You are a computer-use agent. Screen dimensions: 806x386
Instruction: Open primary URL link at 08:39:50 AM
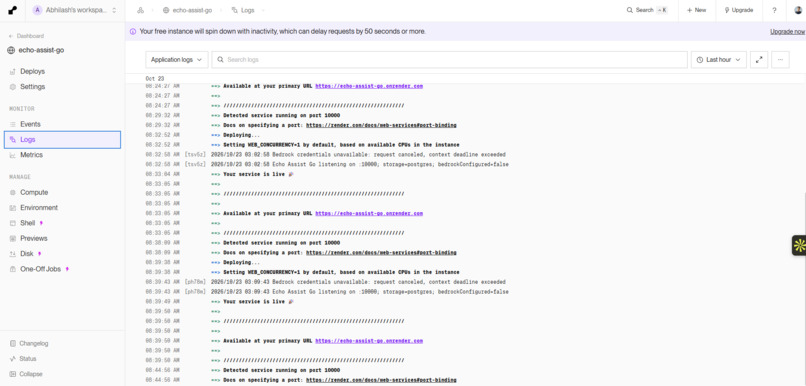369,341
